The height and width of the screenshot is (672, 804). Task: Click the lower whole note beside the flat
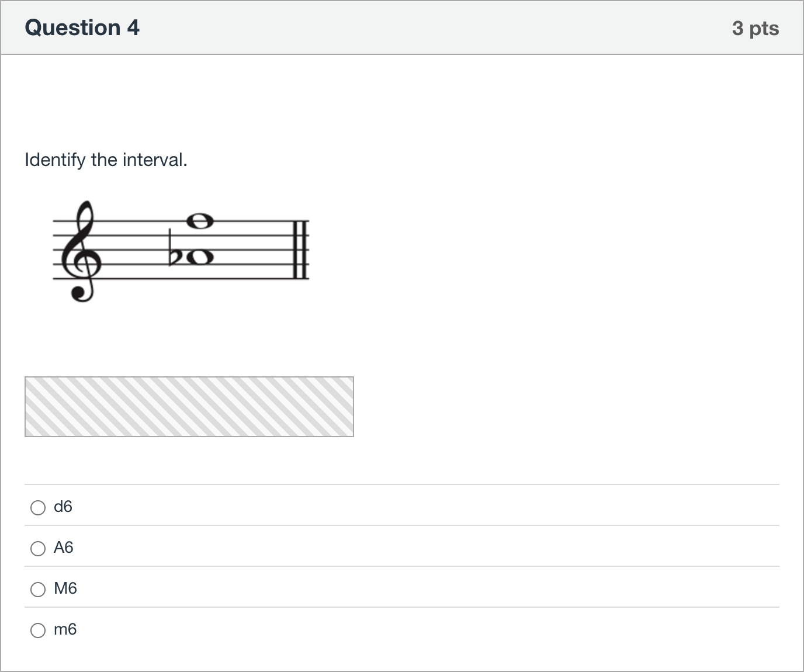[199, 257]
